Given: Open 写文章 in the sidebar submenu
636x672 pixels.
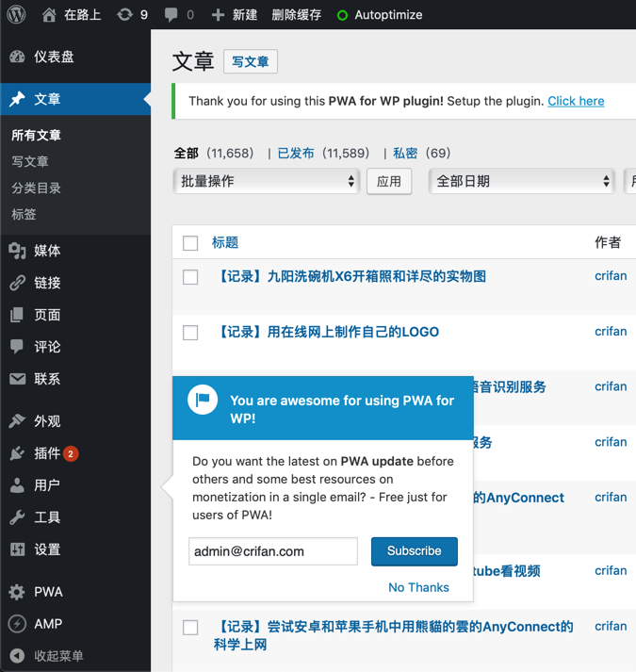Looking at the screenshot, I should coord(30,161).
